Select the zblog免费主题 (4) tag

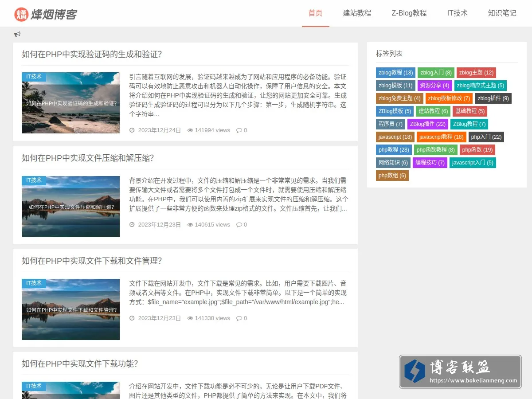399,98
